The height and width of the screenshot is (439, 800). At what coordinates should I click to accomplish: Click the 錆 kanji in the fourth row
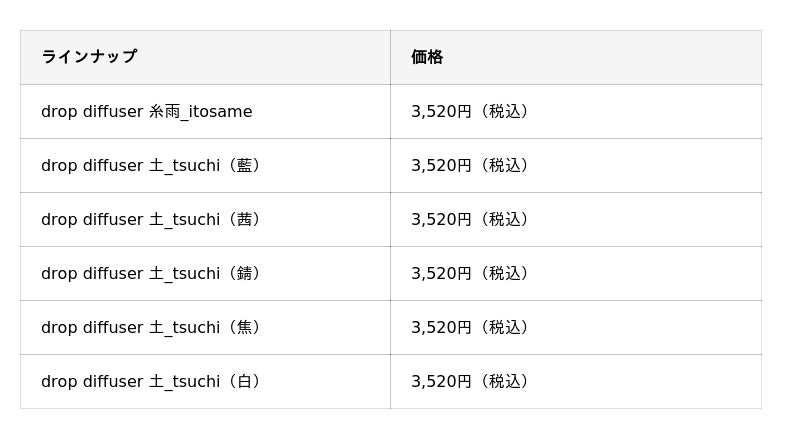[x=244, y=274]
